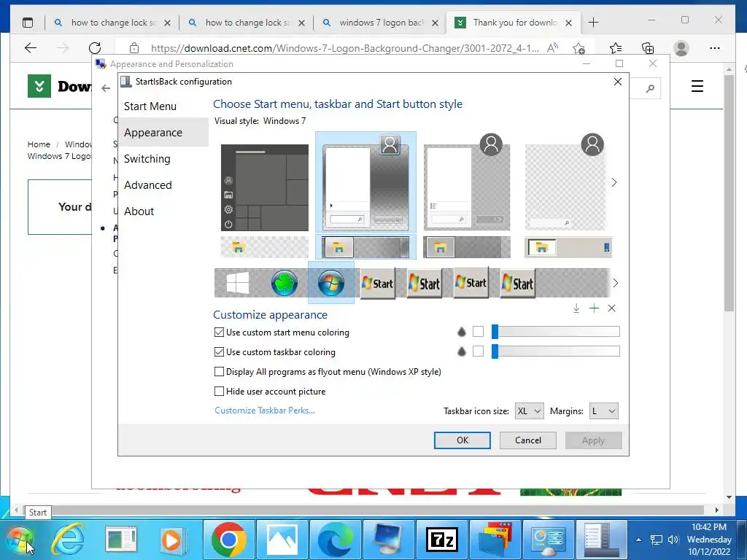Click the Edge address bar URL
This screenshot has height=560, width=747.
coord(345,48)
